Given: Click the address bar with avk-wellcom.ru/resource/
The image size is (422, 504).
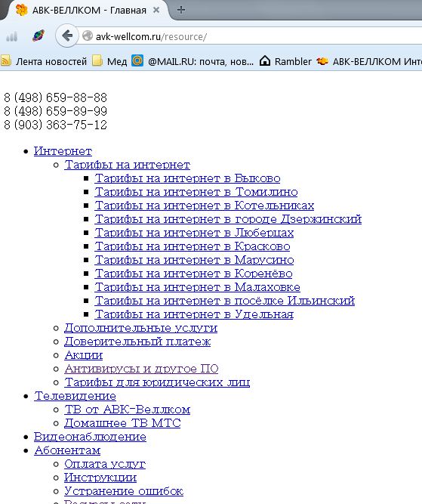Looking at the screenshot, I should pyautogui.click(x=251, y=36).
